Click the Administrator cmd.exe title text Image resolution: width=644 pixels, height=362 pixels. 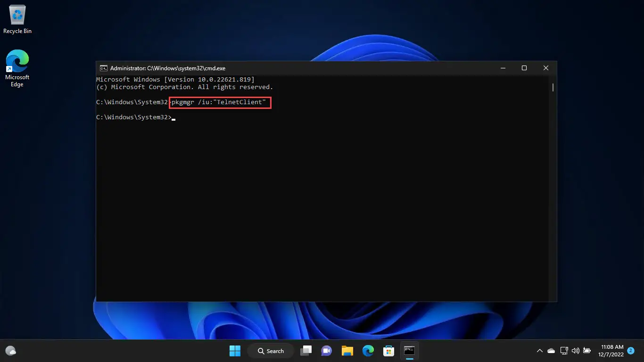click(x=168, y=68)
